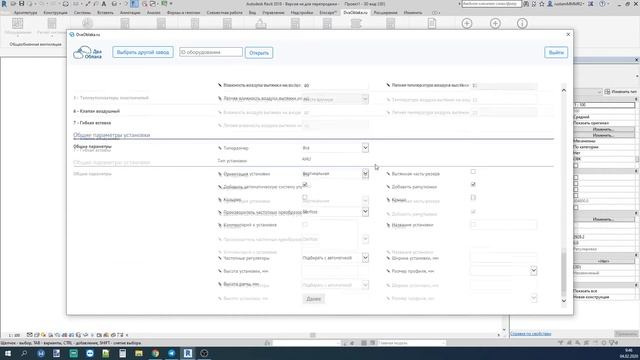The height and width of the screenshot is (360, 640).
Task: Click the Save icon in quick access toolbar
Action: [21, 4]
